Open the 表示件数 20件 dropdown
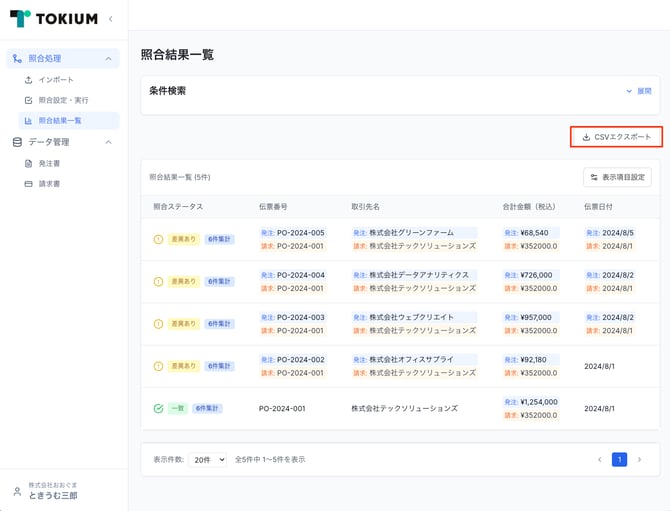Viewport: 670px width, 511px height. pyautogui.click(x=207, y=459)
